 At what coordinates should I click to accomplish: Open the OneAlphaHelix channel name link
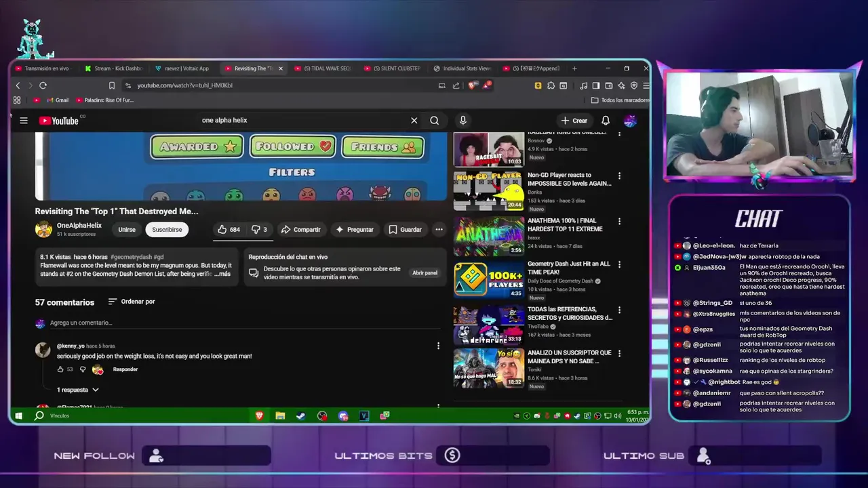tap(79, 226)
